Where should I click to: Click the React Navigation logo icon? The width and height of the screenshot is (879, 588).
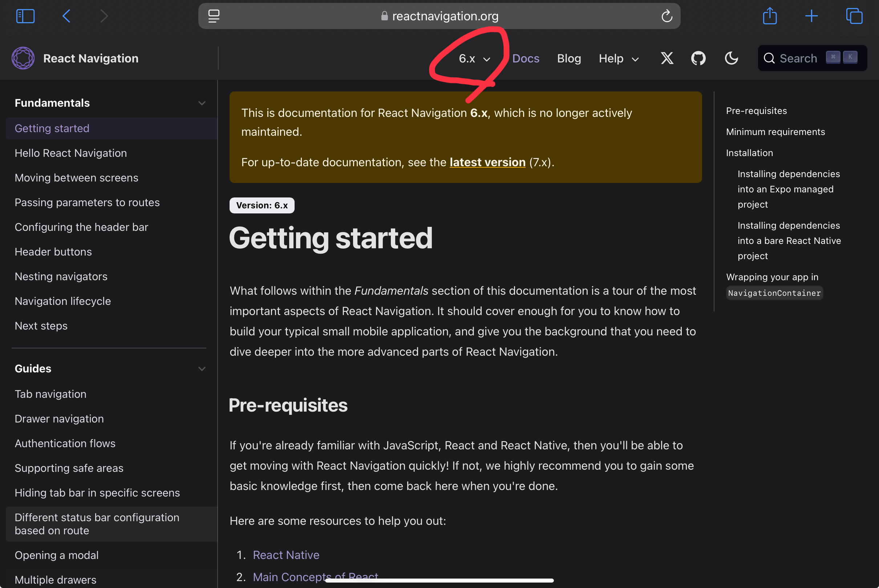click(23, 58)
